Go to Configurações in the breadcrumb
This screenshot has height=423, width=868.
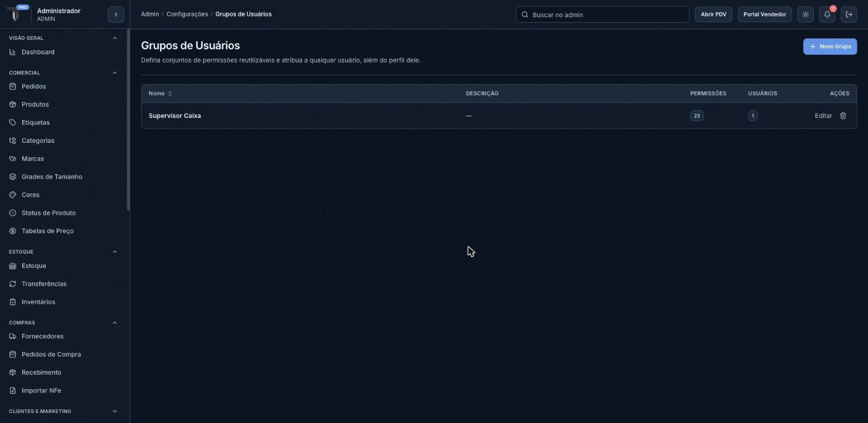click(x=187, y=14)
